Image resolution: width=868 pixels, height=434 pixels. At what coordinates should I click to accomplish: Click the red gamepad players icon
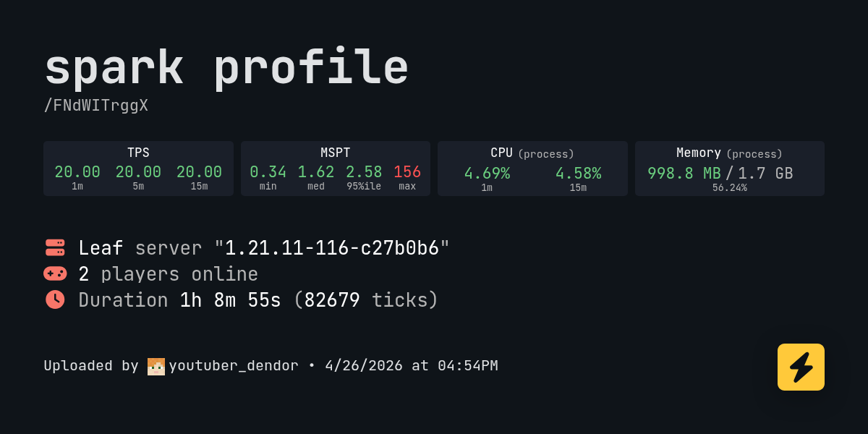(55, 273)
